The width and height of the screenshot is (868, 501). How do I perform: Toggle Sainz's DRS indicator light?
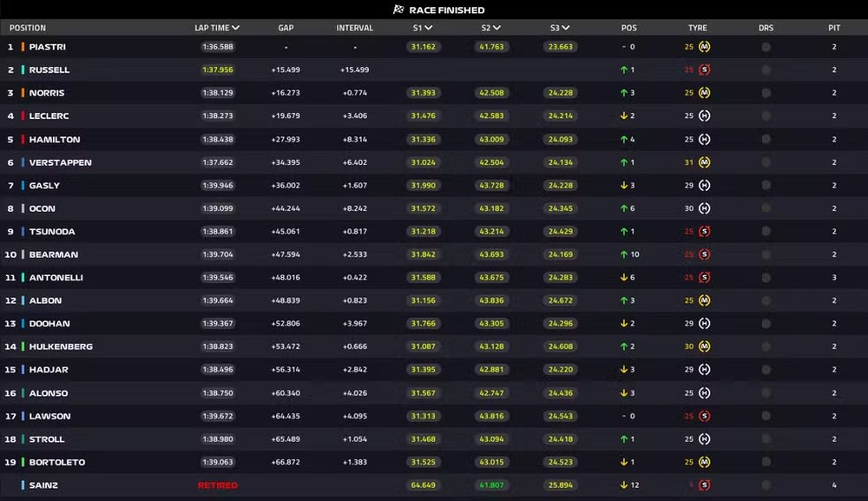pyautogui.click(x=766, y=485)
